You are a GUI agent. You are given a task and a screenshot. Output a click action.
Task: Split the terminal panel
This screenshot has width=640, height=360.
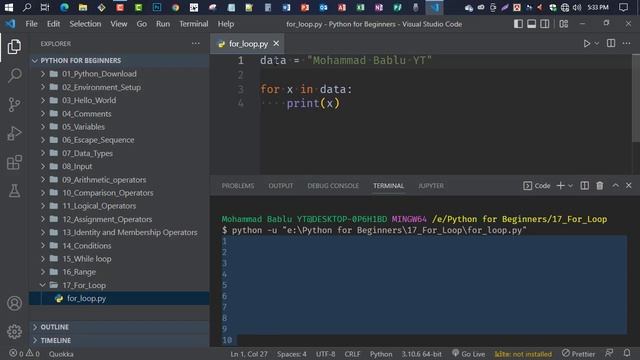584,186
